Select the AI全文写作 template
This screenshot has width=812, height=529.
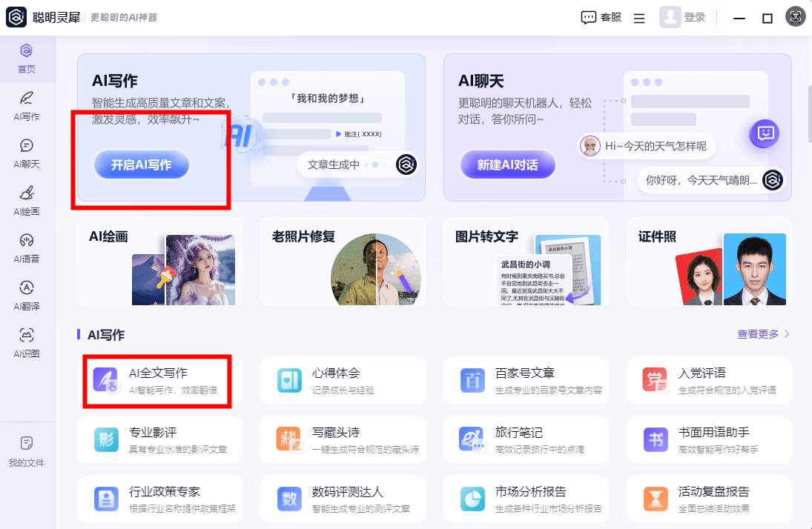(157, 380)
